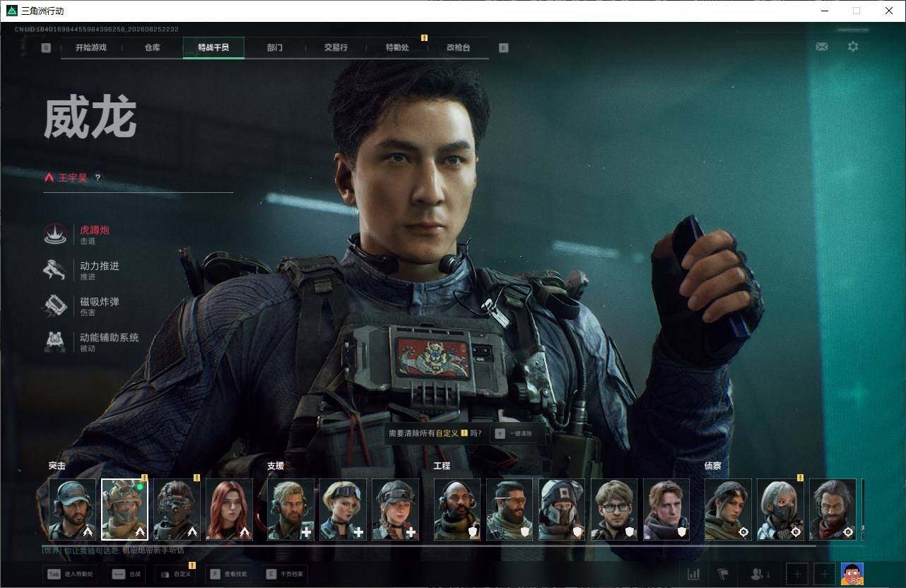Select the 虎蹲炮 skill icon
Screen dimensions: 906x588
click(55, 234)
